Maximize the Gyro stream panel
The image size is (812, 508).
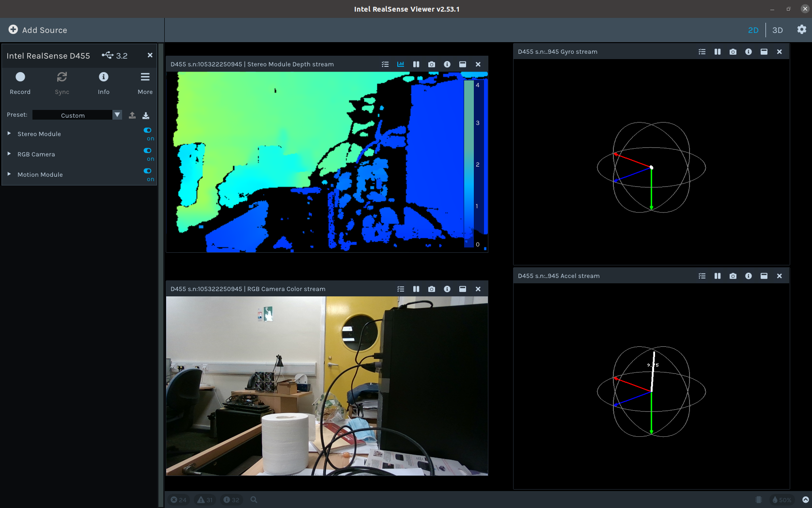pyautogui.click(x=764, y=51)
